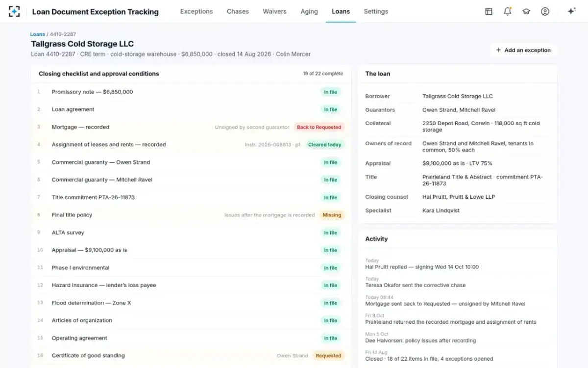Click the Back to Requested status badge
The width and height of the screenshot is (588, 368).
[319, 127]
